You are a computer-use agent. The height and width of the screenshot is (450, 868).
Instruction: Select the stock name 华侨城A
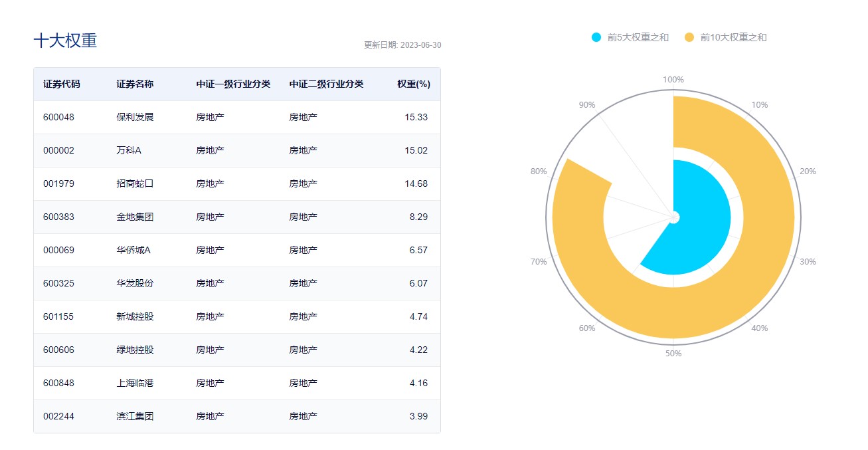coord(133,250)
